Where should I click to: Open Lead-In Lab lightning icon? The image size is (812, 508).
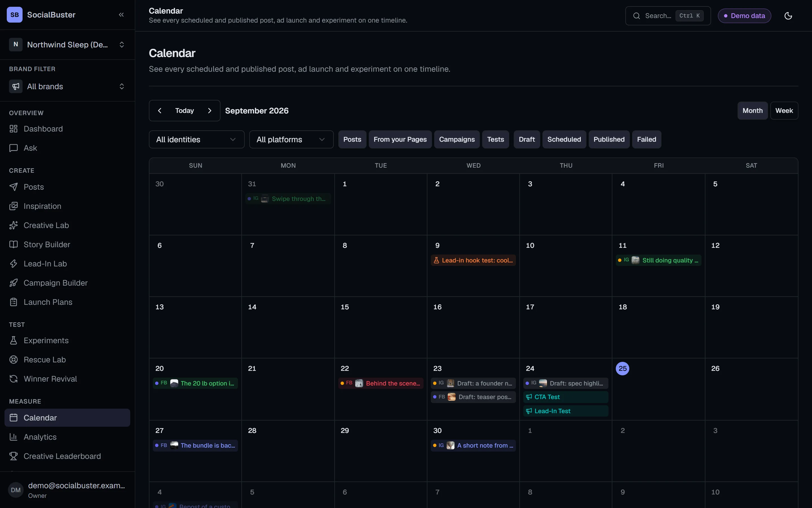click(x=14, y=264)
